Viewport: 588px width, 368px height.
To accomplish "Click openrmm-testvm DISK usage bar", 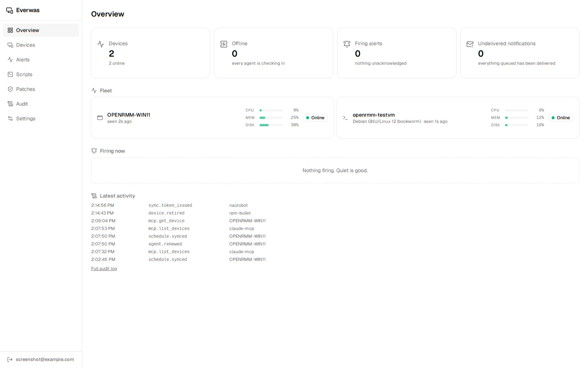I will click(x=517, y=125).
